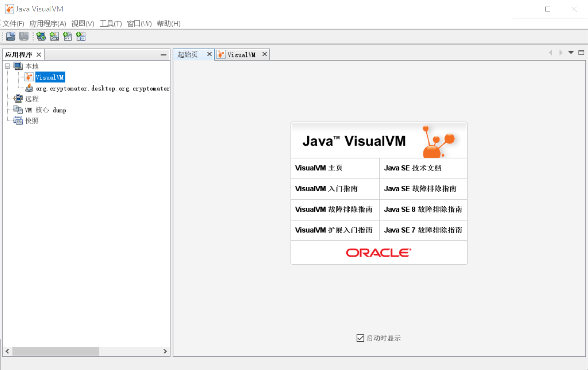Screen dimensions: 588x370
Task: Collapse the 本地 (Local) tree node
Action: 8,66
